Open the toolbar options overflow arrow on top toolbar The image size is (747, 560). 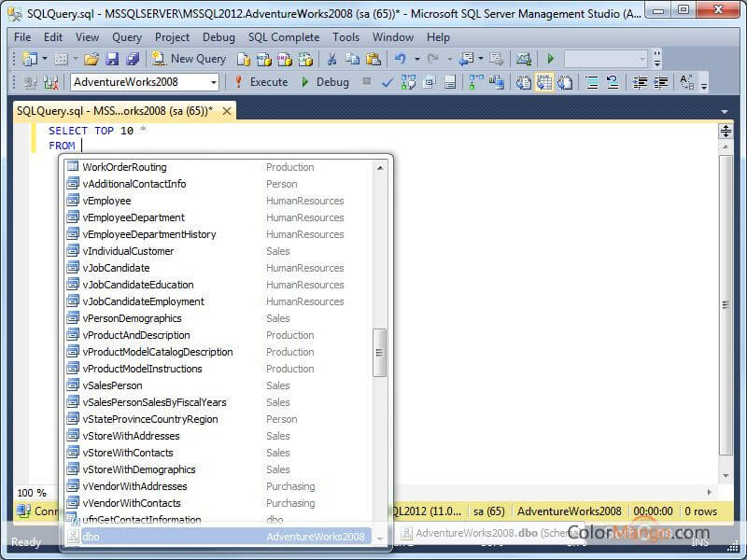[657, 59]
